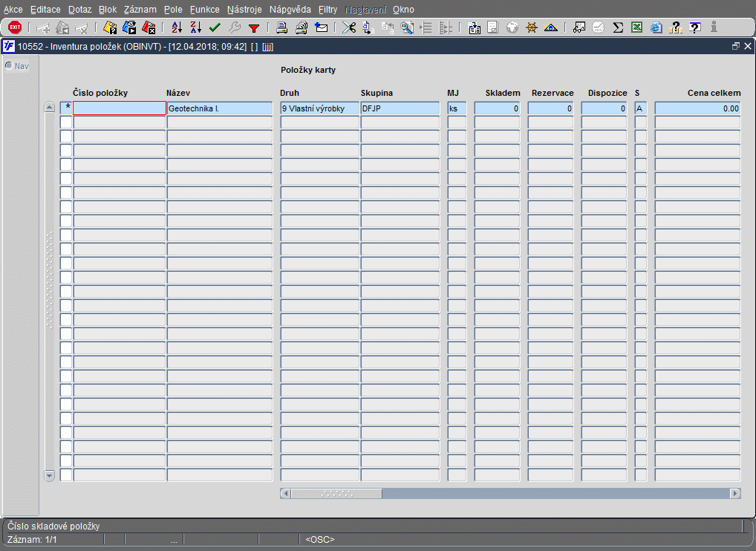Click the Cena celkem column header
This screenshot has width=756, height=551.
click(714, 93)
